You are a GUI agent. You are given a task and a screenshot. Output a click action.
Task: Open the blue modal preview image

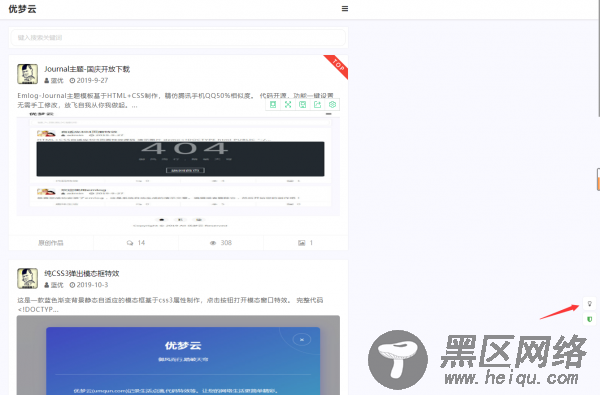click(178, 355)
